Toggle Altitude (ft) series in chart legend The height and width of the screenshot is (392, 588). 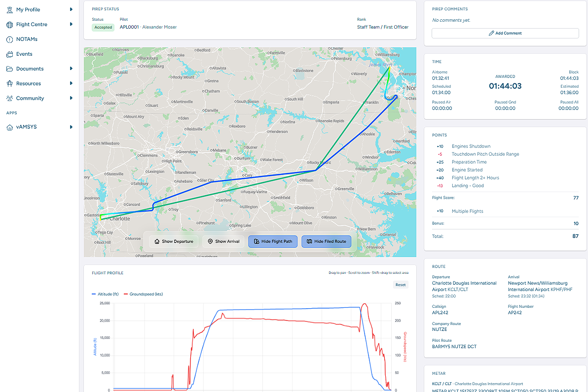pos(105,294)
